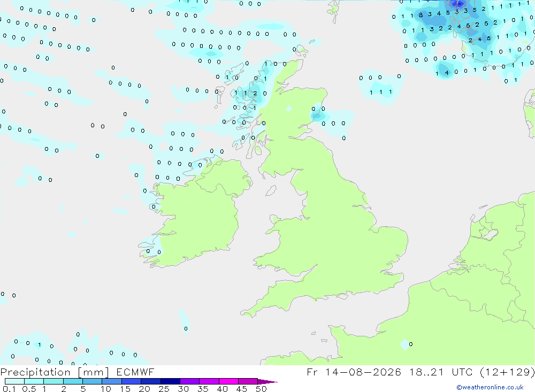This screenshot has height=392, width=535.
Task: Click the 'Precipitation' title word
Action: [35, 372]
